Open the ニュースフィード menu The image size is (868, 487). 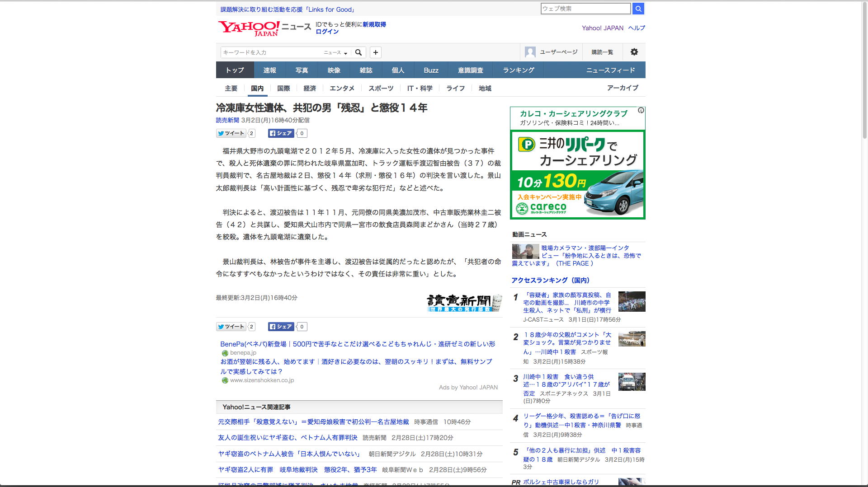click(x=610, y=70)
